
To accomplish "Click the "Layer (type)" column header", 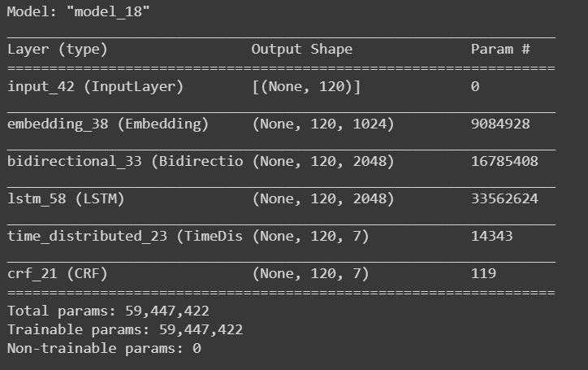I will pos(57,50).
